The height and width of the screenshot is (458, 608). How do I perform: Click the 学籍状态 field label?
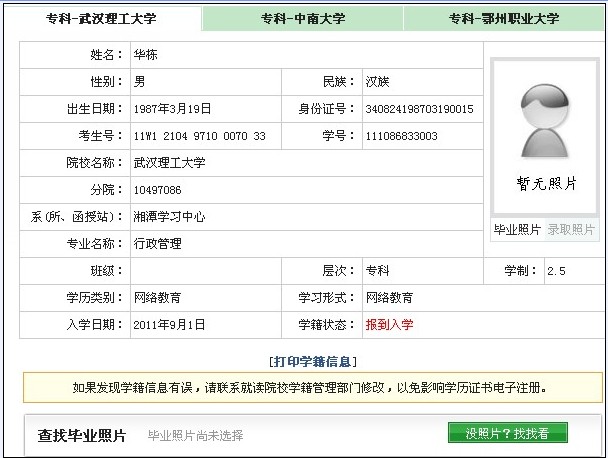coord(326,325)
